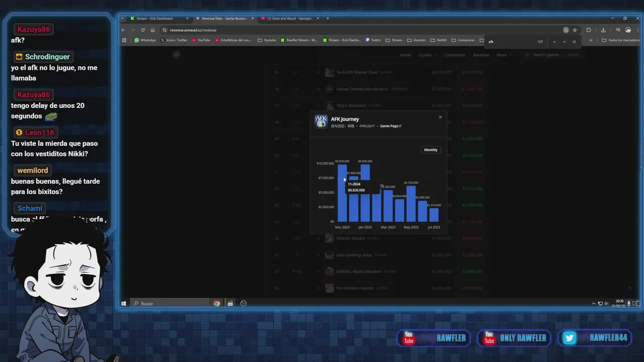Jump to next find result
Screen dimensions: 644x362
pos(564,42)
